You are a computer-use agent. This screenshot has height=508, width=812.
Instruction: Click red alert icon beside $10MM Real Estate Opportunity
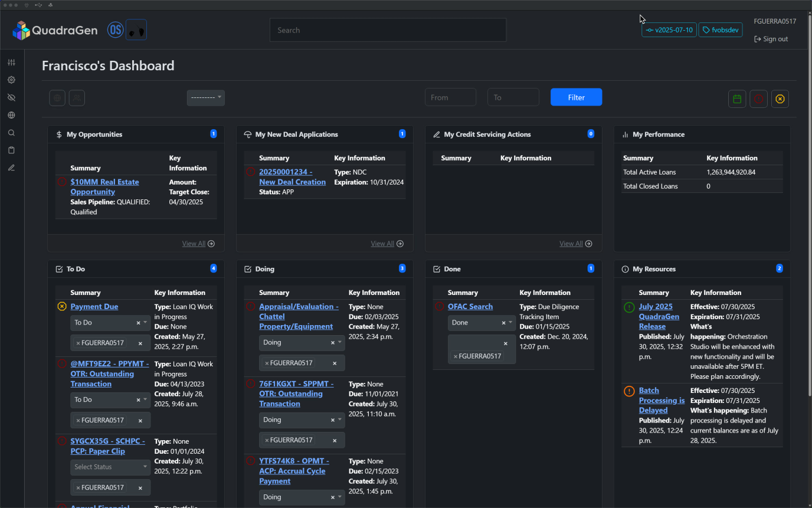62,182
